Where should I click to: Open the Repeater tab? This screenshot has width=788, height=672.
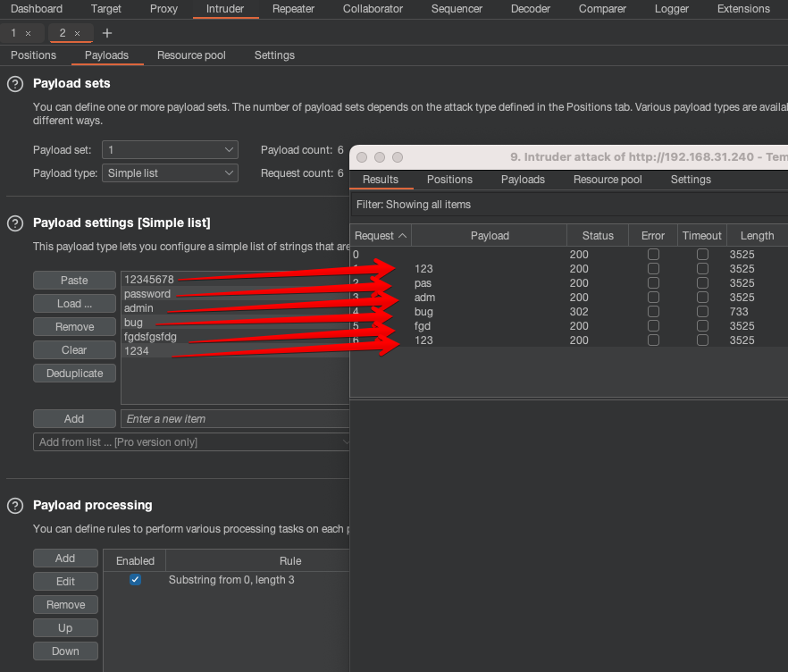[293, 9]
